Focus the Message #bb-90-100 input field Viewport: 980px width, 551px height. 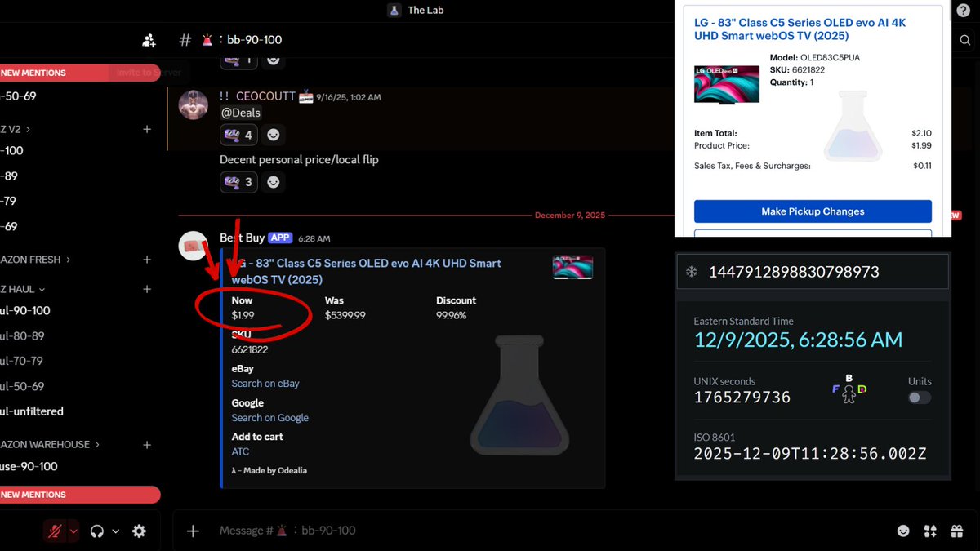click(x=547, y=531)
